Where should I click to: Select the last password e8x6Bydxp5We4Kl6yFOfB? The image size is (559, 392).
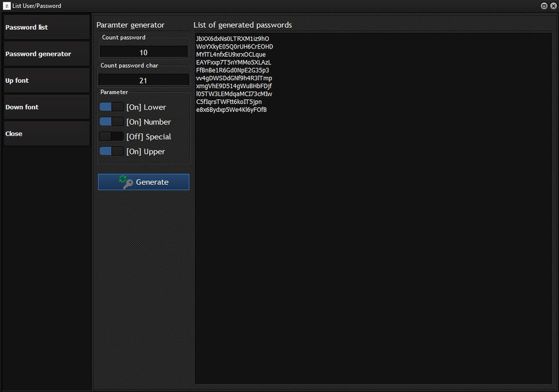point(231,109)
